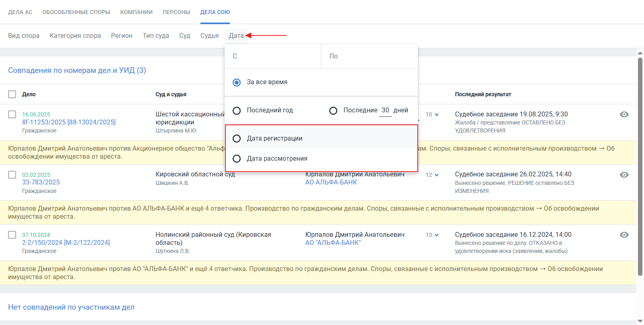This screenshot has height=325, width=644.
Task: Click eye icon for case 8Г-11253/2025
Action: [624, 114]
